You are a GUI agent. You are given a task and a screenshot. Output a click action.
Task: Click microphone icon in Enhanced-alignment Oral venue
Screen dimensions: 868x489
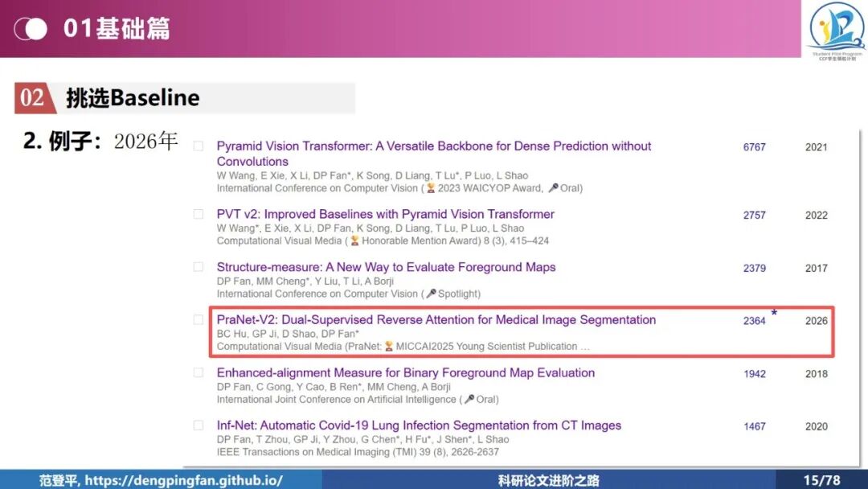(x=469, y=399)
